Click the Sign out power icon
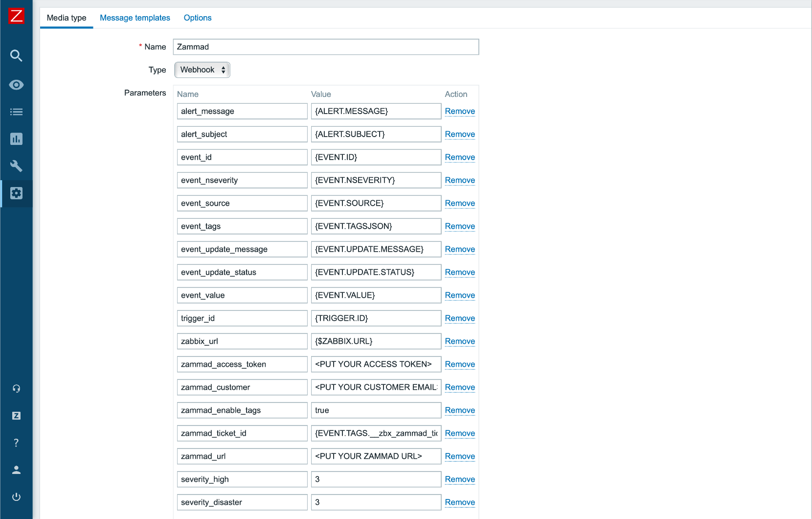The height and width of the screenshot is (519, 812). click(x=16, y=497)
